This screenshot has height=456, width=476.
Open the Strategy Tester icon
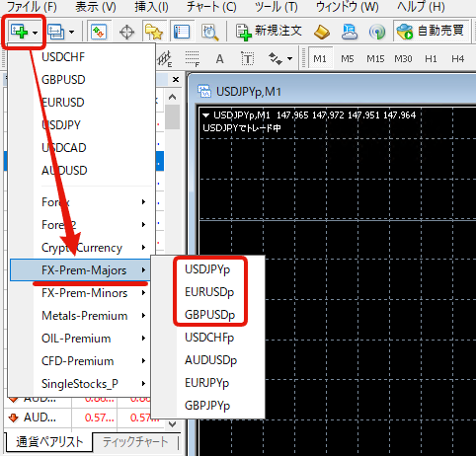click(209, 32)
